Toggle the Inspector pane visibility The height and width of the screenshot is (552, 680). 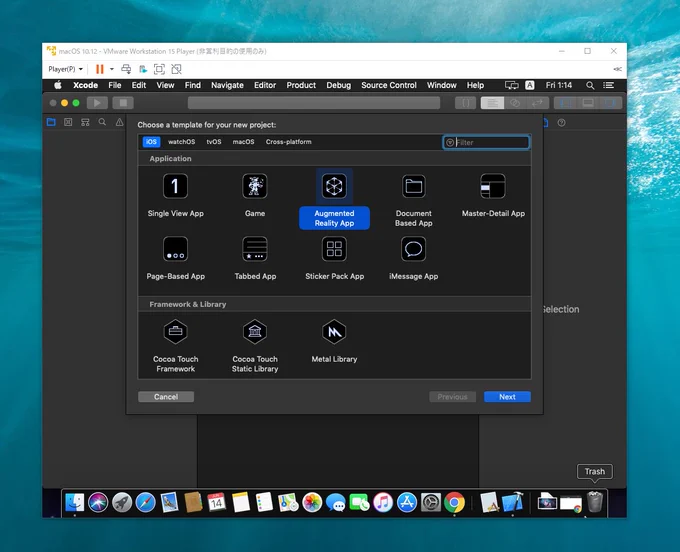[611, 103]
